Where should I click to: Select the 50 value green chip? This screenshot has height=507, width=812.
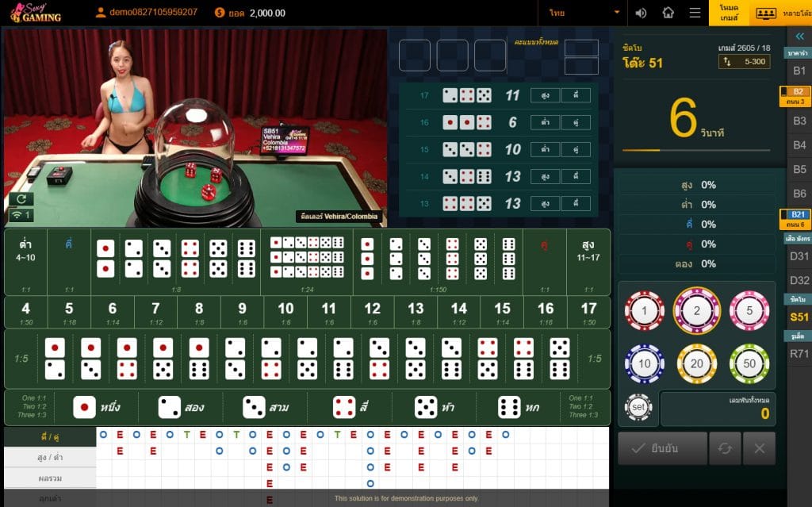[749, 363]
